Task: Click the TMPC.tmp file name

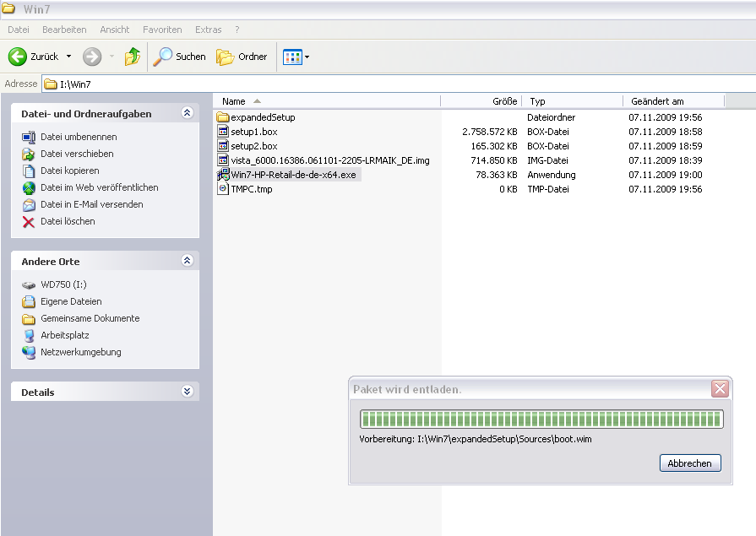Action: pyautogui.click(x=252, y=189)
